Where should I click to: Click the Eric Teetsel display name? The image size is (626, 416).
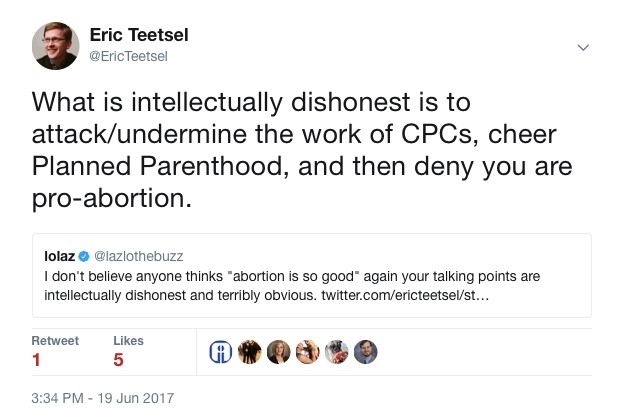[x=139, y=35]
